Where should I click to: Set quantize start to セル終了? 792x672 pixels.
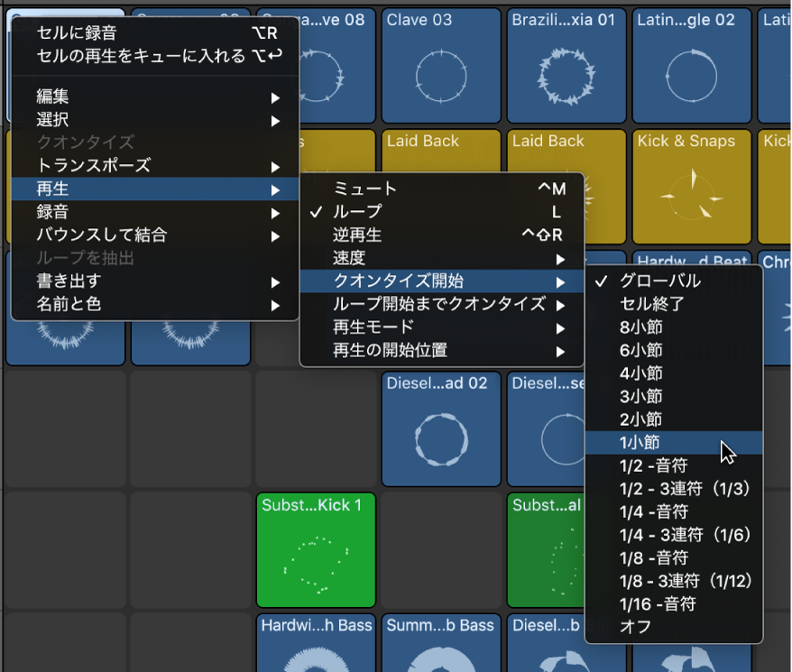click(674, 304)
